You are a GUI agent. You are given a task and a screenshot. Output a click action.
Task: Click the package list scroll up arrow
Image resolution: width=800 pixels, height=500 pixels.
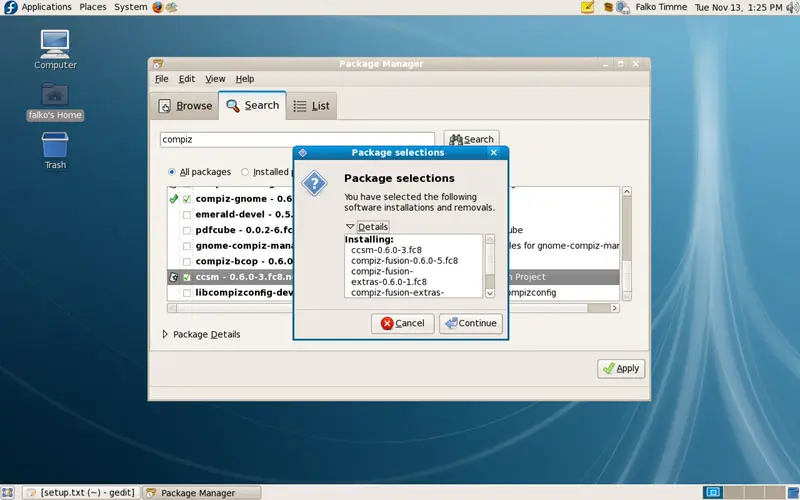pos(627,191)
